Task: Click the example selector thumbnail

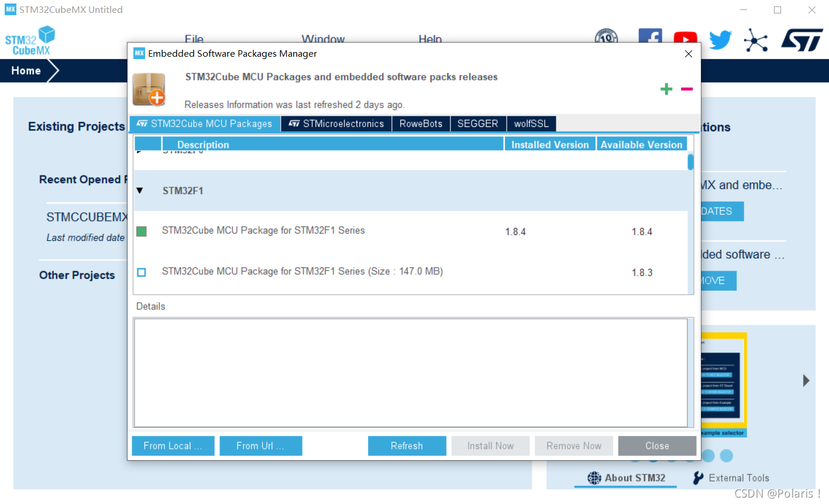Action: click(x=724, y=385)
